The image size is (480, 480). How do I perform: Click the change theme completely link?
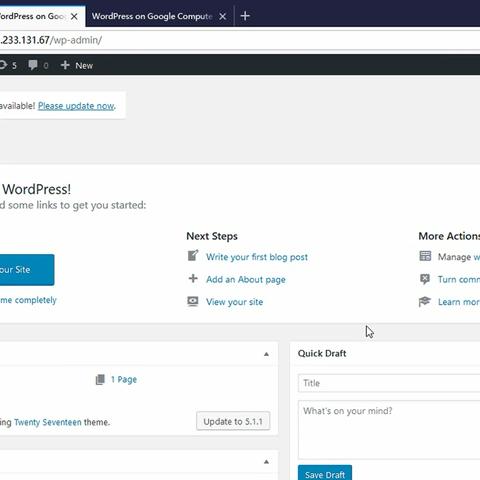28,300
